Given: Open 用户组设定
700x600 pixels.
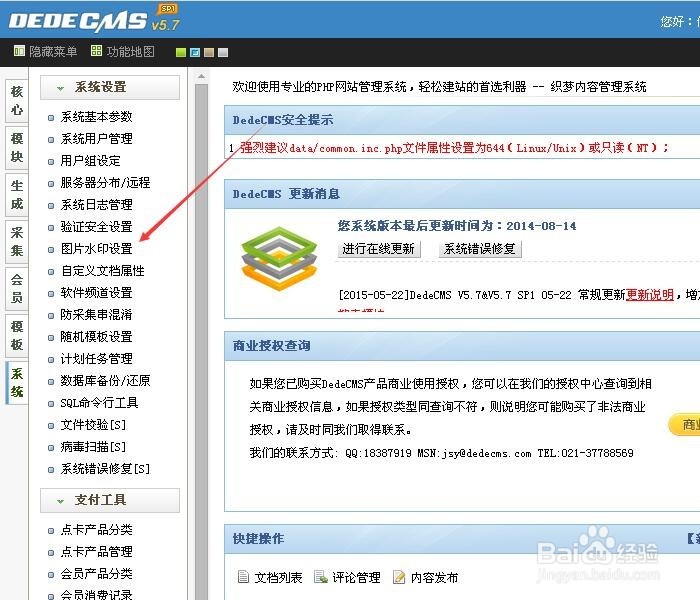Looking at the screenshot, I should [x=91, y=161].
